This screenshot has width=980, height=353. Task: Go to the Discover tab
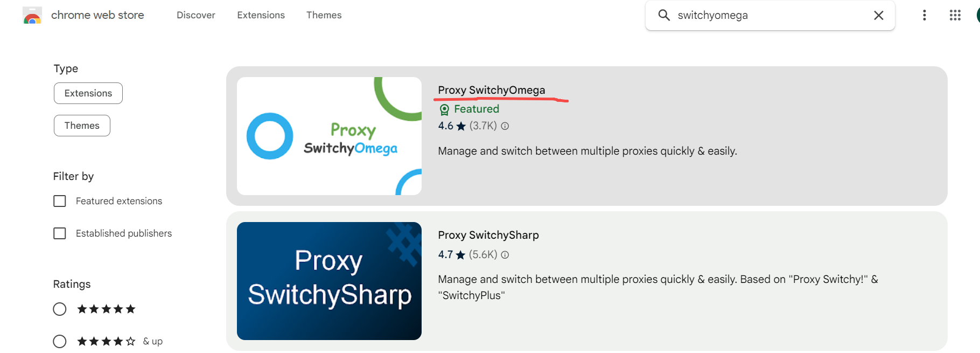196,15
